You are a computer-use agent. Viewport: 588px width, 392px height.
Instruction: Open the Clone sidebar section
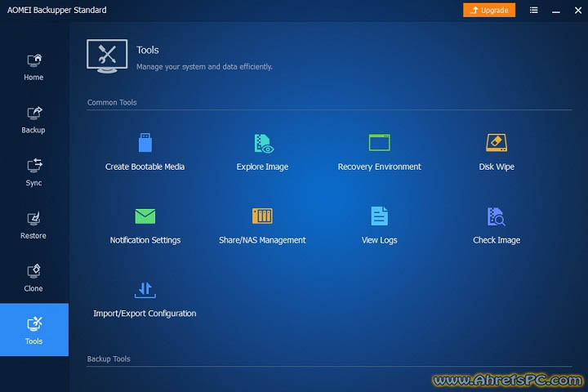pyautogui.click(x=33, y=278)
